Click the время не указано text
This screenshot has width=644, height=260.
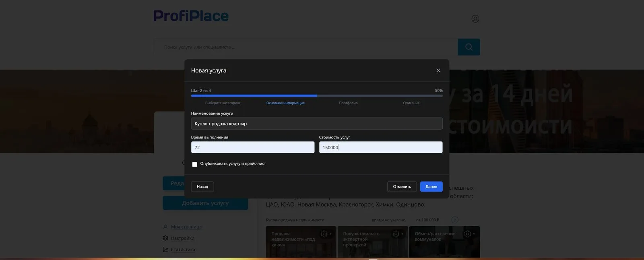click(388, 220)
